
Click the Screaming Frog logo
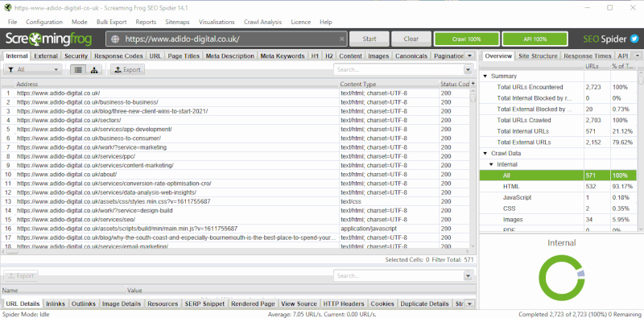click(x=48, y=39)
